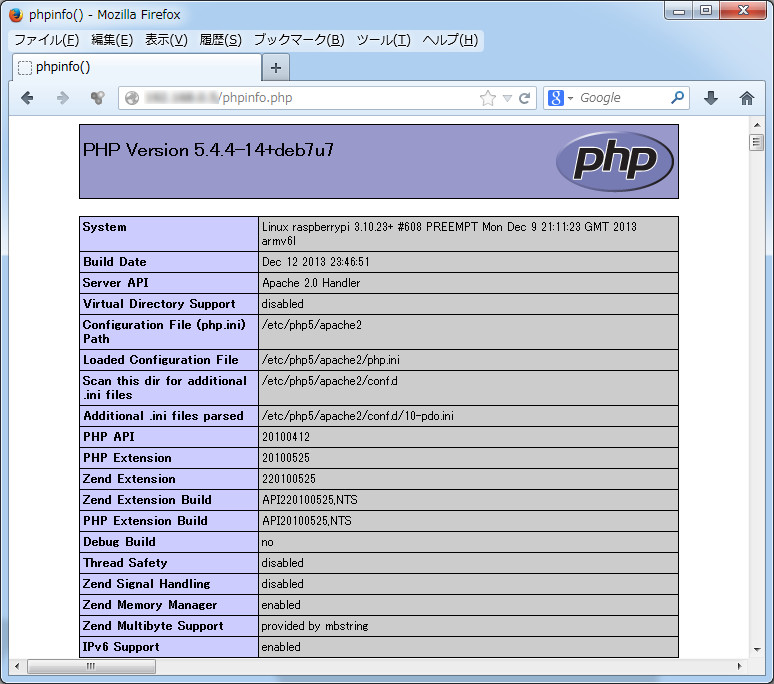Click the icon beside the forward arrow
Viewport: 774px width, 684px height.
click(x=97, y=98)
